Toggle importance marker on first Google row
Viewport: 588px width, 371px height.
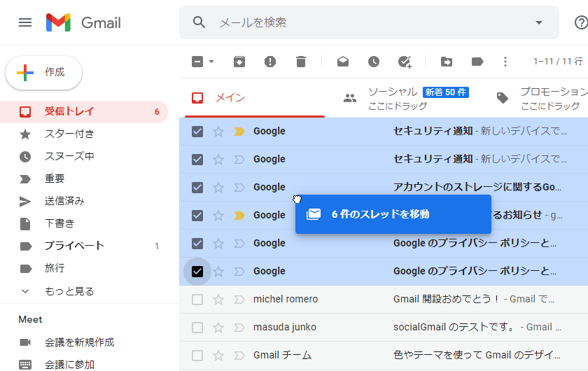239,132
